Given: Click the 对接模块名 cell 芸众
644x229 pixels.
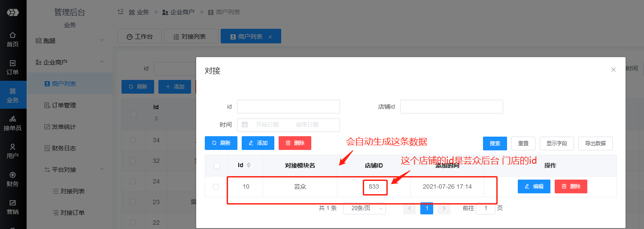Looking at the screenshot, I should coord(300,186).
